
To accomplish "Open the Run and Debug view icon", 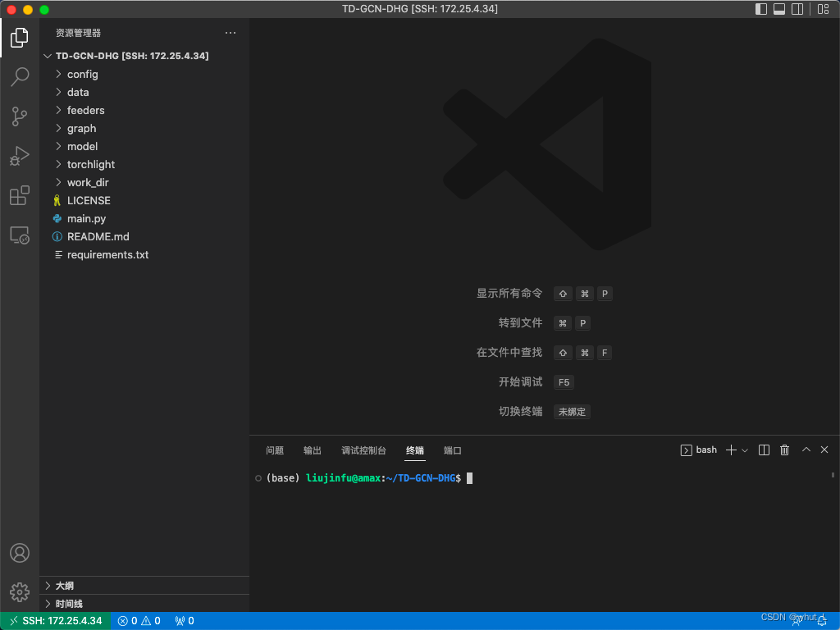I will coord(20,156).
